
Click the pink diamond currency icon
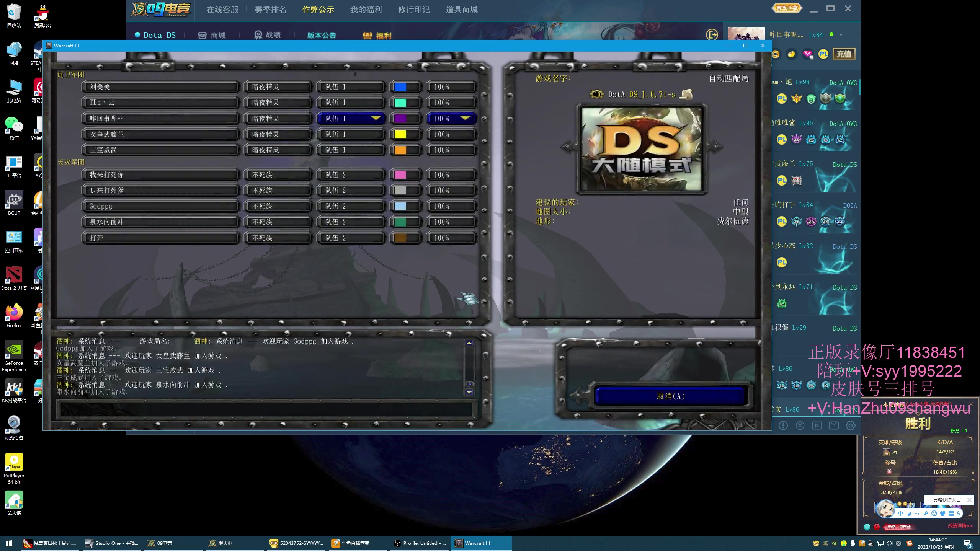pyautogui.click(x=807, y=54)
